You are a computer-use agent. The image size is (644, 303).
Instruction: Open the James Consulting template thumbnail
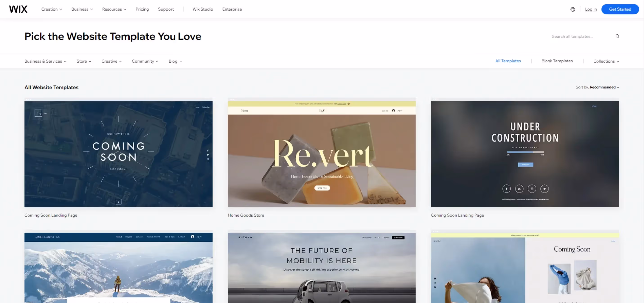coord(119,268)
